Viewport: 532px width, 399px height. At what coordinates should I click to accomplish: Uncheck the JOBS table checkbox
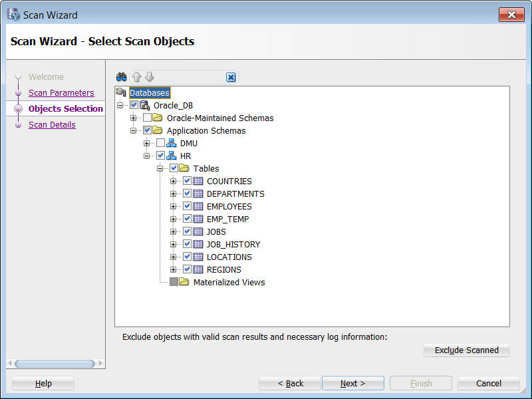(187, 231)
